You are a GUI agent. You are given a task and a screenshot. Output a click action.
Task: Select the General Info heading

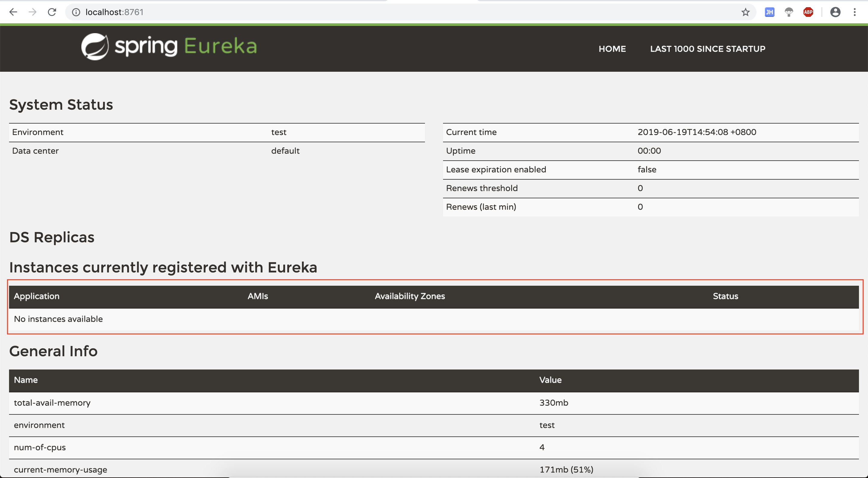[53, 351]
